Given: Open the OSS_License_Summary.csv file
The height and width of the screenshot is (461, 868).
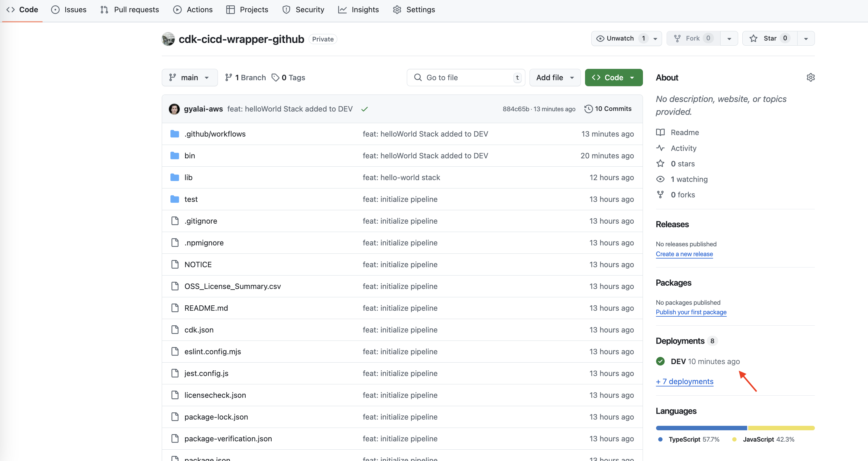Looking at the screenshot, I should pyautogui.click(x=233, y=286).
